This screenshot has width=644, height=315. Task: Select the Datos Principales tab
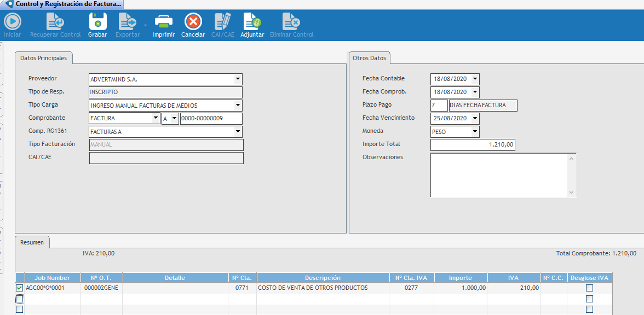point(43,58)
